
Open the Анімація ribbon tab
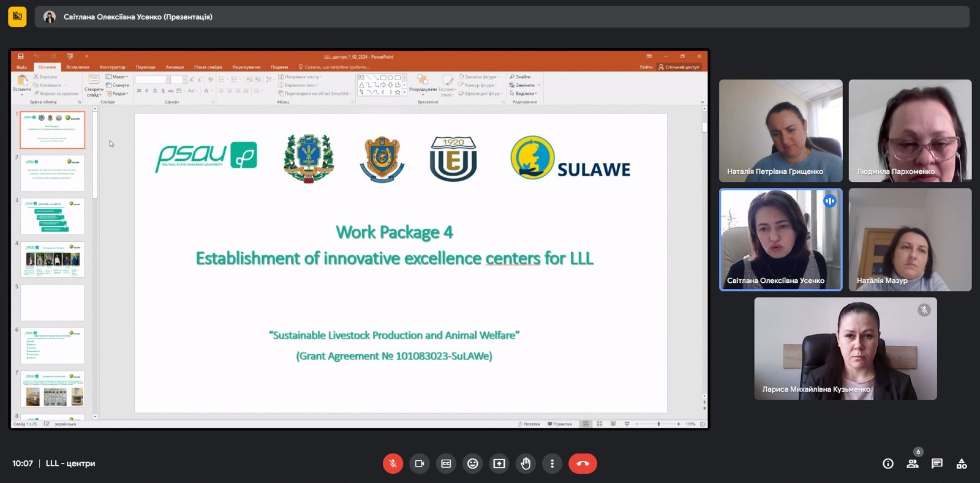175,67
